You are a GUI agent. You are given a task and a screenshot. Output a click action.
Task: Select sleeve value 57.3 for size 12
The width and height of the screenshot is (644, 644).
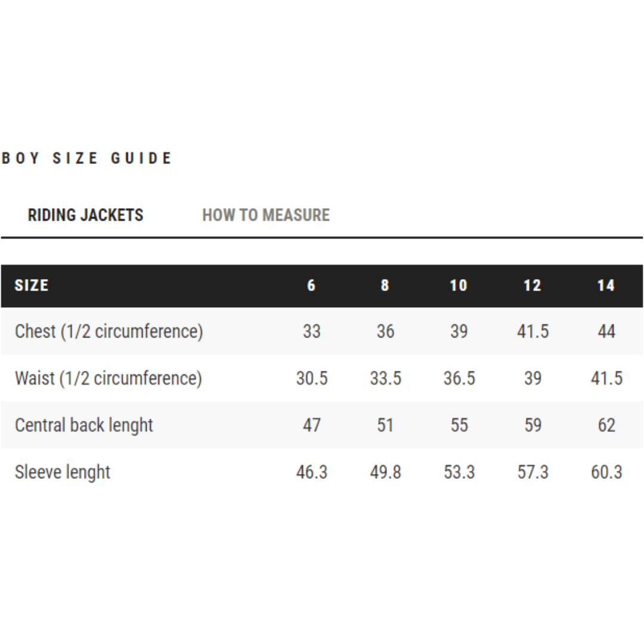pyautogui.click(x=532, y=472)
